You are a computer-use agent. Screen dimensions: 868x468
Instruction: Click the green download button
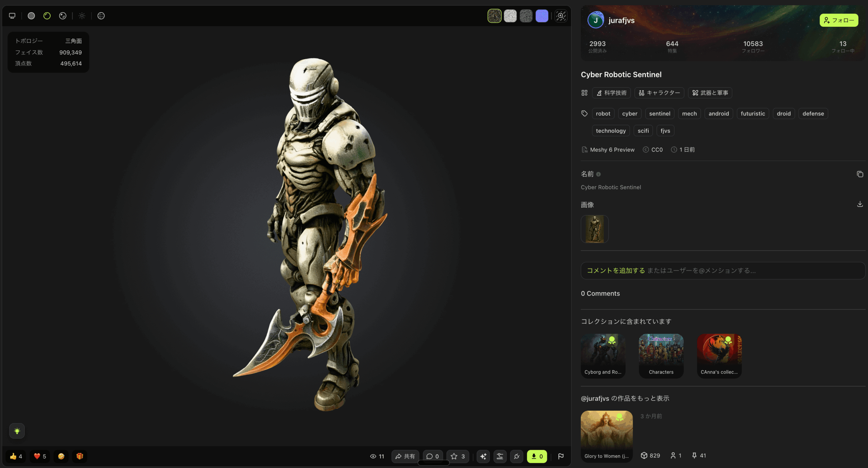pyautogui.click(x=537, y=456)
